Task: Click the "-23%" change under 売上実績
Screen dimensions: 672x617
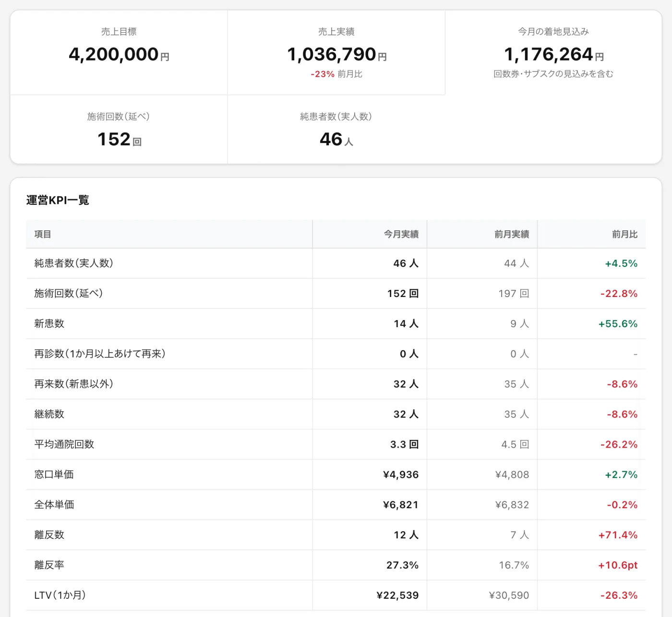Action: 323,74
